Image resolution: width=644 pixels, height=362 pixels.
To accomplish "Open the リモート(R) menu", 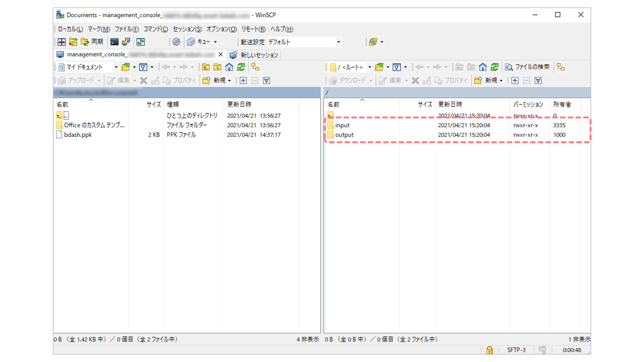I will [x=253, y=29].
